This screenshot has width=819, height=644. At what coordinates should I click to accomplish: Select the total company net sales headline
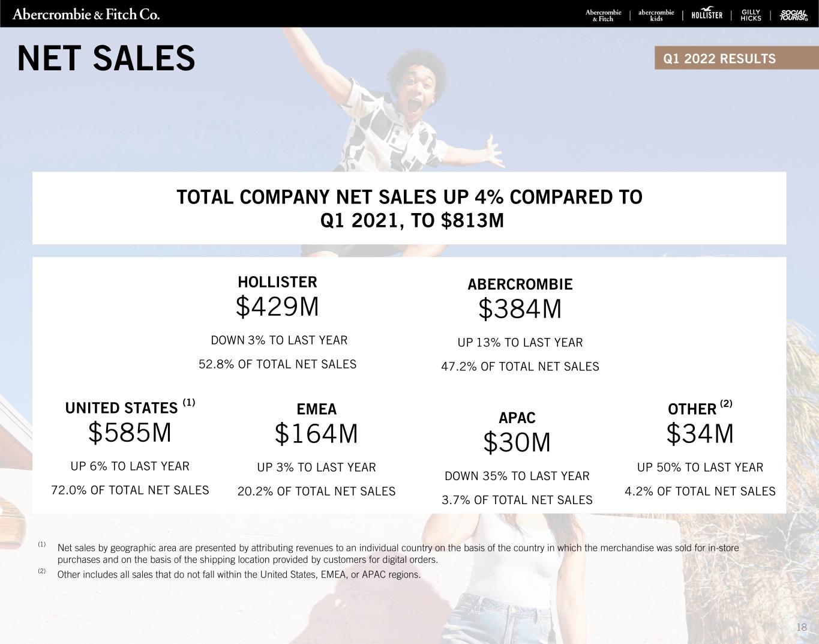tap(409, 208)
